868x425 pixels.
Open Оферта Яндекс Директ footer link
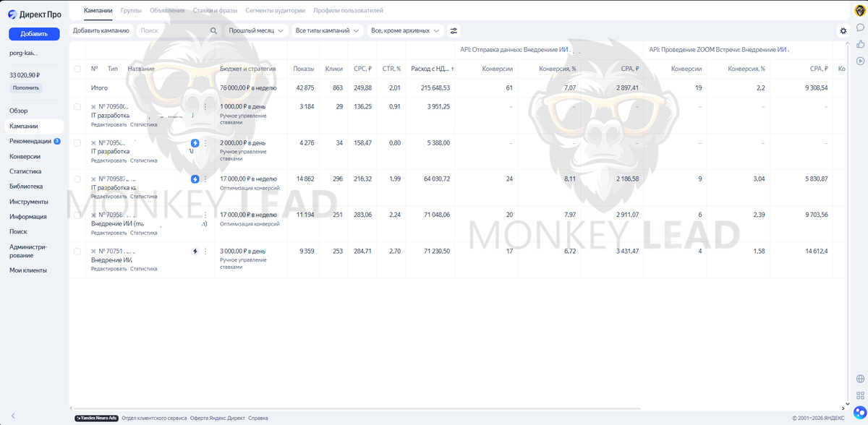click(x=217, y=418)
